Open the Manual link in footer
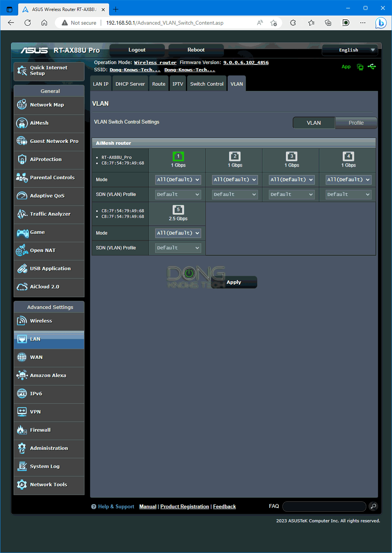This screenshot has width=392, height=553. click(148, 507)
